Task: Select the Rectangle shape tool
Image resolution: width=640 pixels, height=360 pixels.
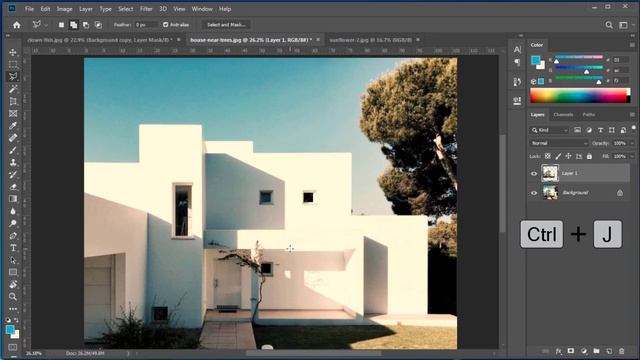Action: coord(13,272)
